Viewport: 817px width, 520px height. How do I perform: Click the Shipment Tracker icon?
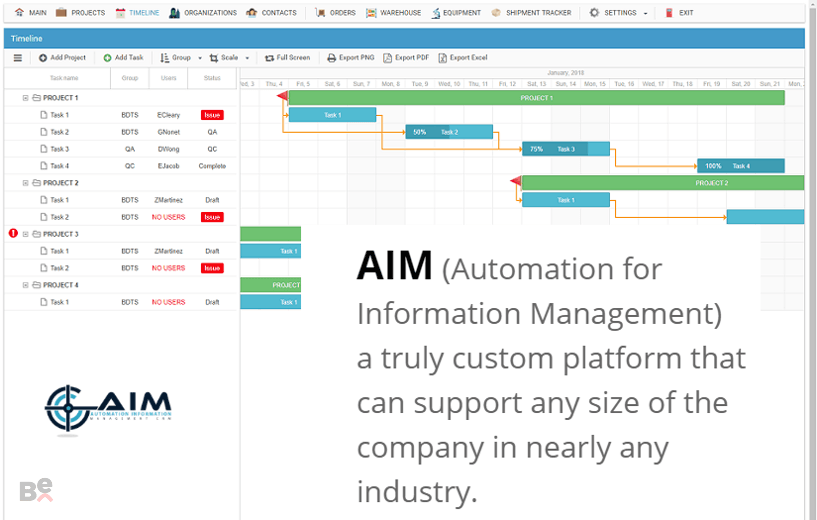[496, 13]
